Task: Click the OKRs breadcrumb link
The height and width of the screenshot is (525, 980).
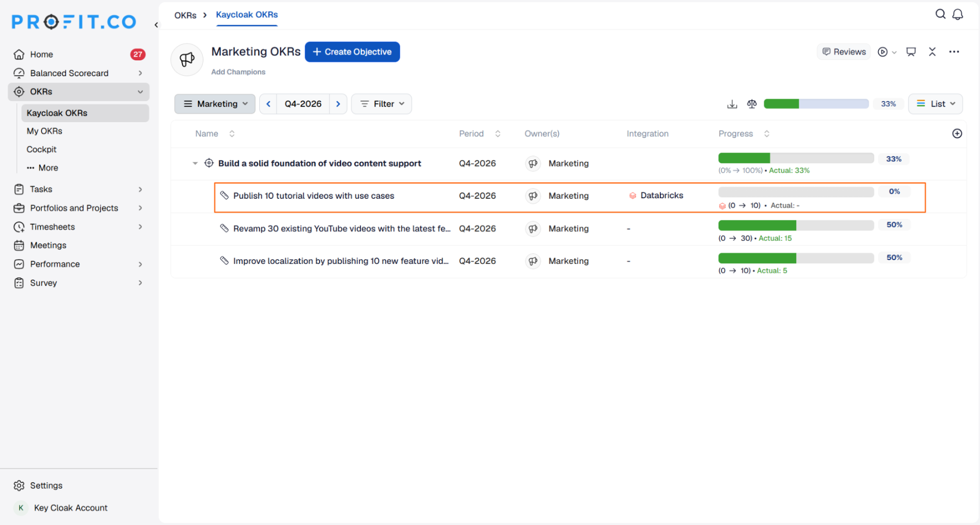Action: [185, 15]
